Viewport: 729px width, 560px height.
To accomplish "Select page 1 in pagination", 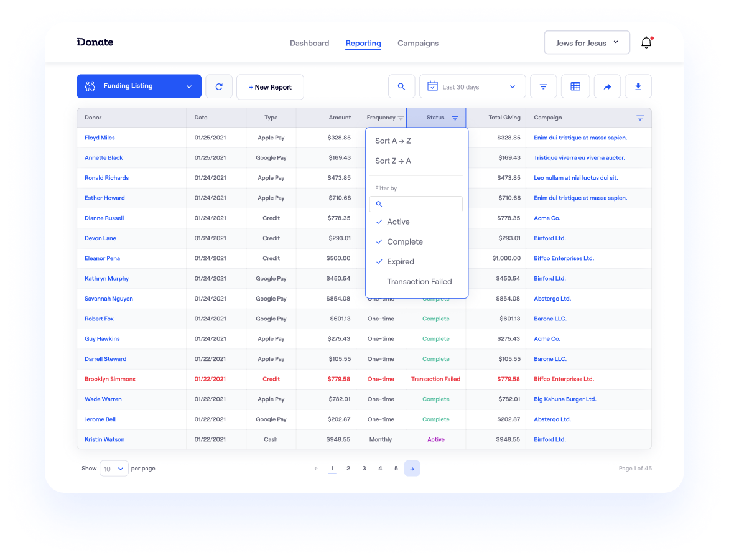I will 332,469.
